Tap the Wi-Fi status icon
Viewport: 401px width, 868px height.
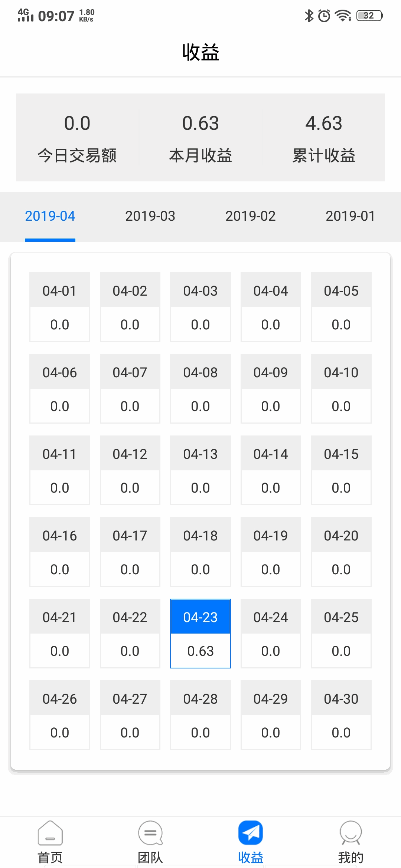(343, 16)
